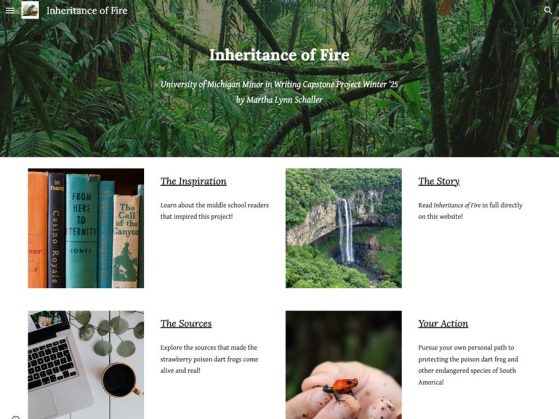Screen dimensions: 559x419
Task: Click the 'Pursue your own personal path' text
Action: (468, 364)
